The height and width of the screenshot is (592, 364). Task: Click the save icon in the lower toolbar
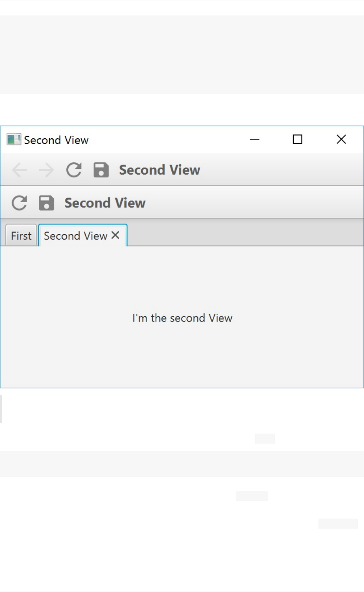46,203
